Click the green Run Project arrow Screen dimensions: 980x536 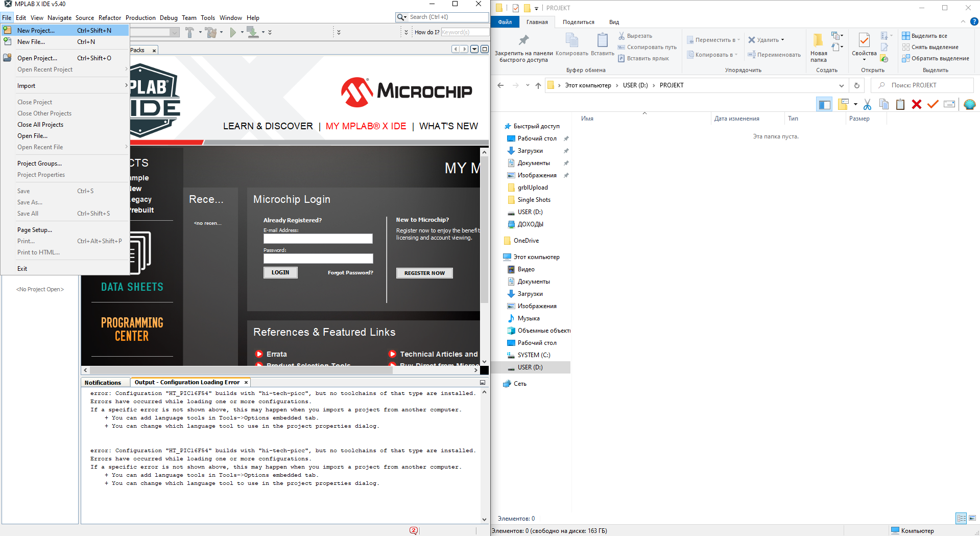point(233,32)
